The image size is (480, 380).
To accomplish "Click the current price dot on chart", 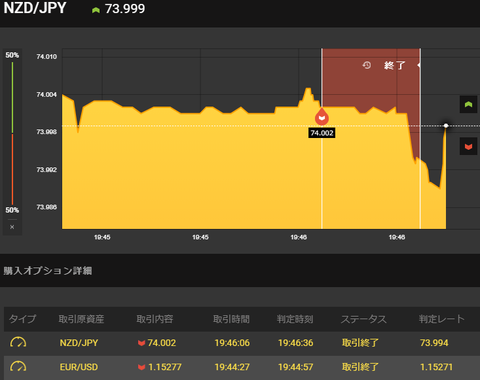I will coord(446,126).
